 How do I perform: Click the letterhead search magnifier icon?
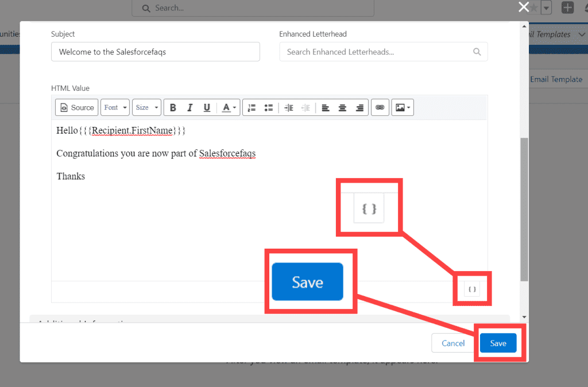pos(477,52)
